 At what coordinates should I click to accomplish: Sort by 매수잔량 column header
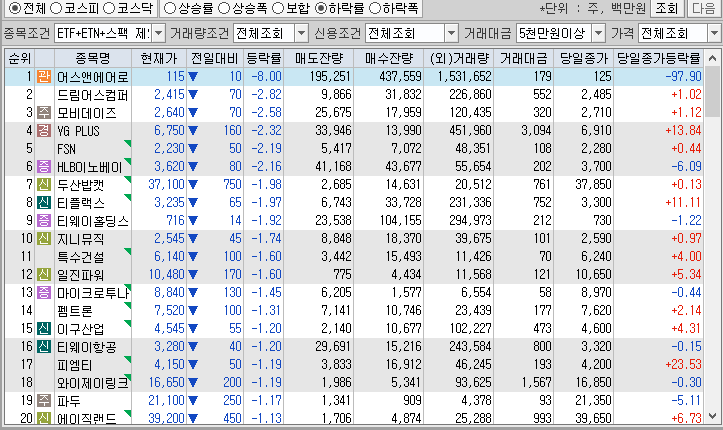[x=388, y=58]
